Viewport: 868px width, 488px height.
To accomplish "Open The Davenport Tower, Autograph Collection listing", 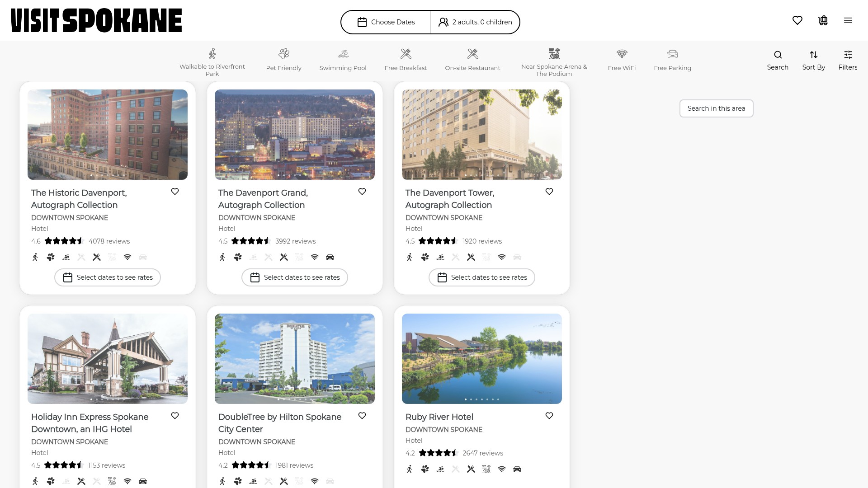I will 450,199.
